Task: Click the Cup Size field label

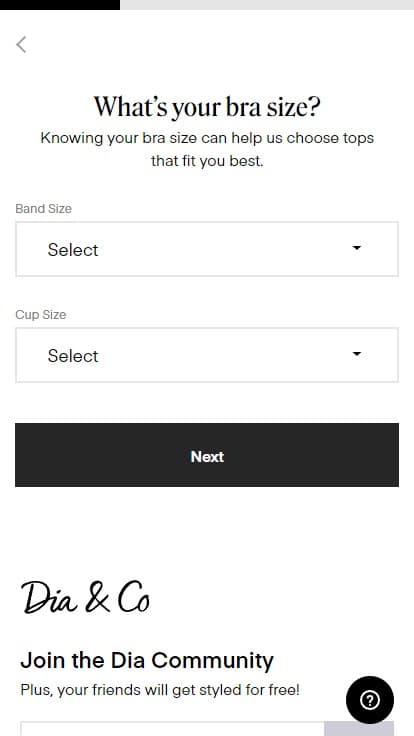Action: pos(41,314)
